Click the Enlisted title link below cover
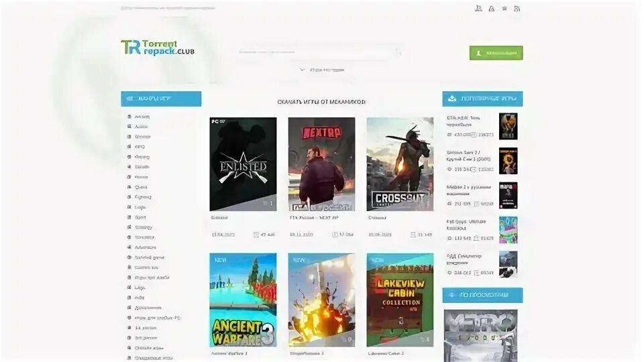Viewport: 644px width, 362px height. click(219, 217)
